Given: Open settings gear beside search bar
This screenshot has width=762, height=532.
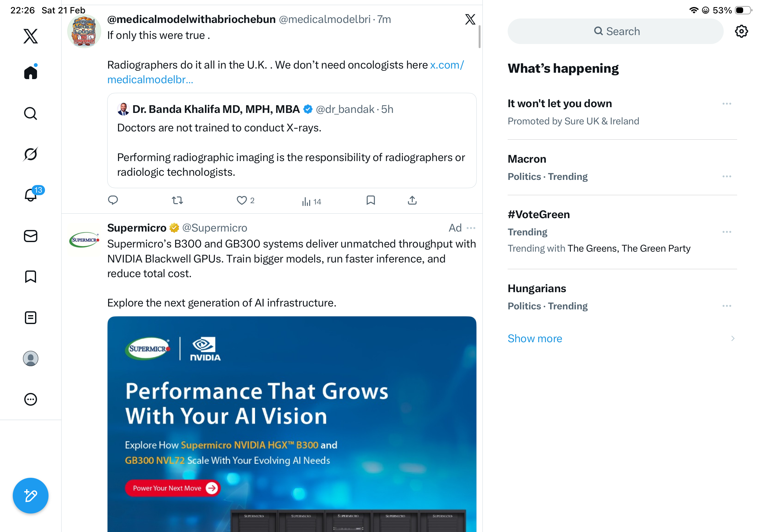Looking at the screenshot, I should point(741,32).
